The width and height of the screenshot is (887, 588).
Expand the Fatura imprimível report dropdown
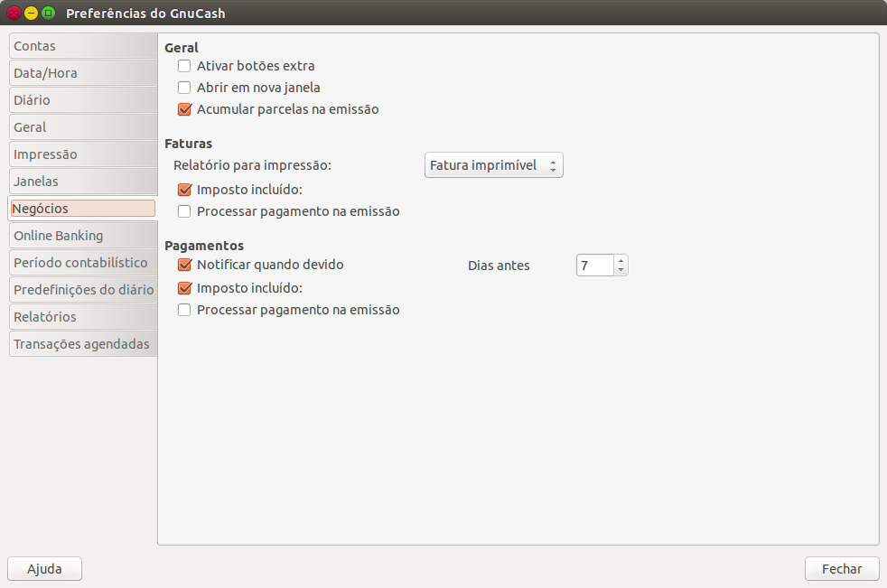coord(493,165)
